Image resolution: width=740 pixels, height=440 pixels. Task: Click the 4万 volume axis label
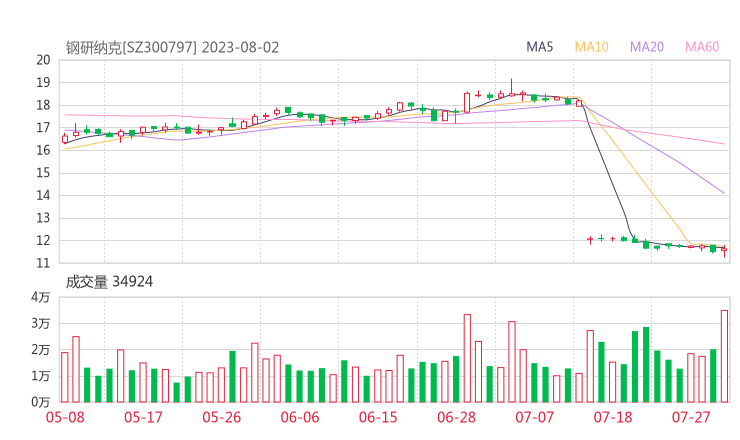(40, 297)
